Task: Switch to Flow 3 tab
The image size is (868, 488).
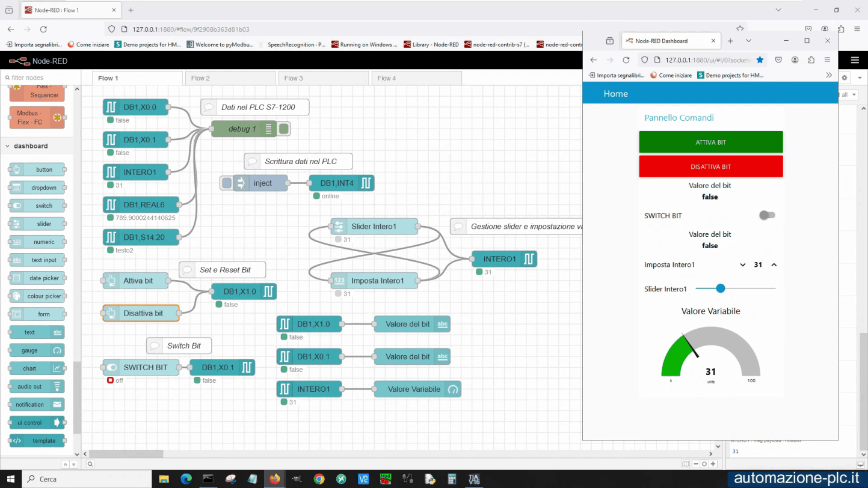Action: [324, 78]
